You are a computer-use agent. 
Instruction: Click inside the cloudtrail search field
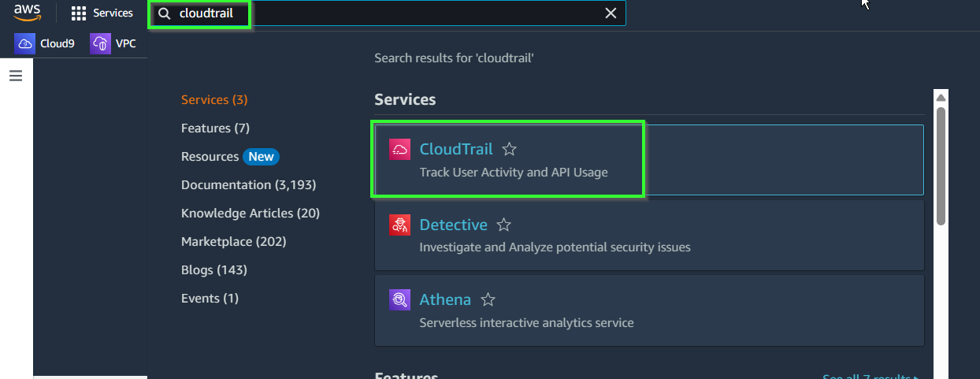click(x=386, y=13)
